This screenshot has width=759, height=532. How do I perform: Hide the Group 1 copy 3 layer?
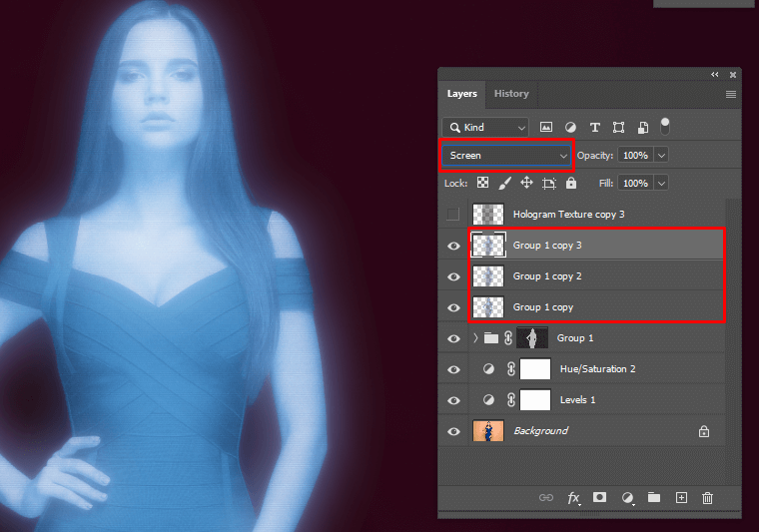[x=453, y=246]
